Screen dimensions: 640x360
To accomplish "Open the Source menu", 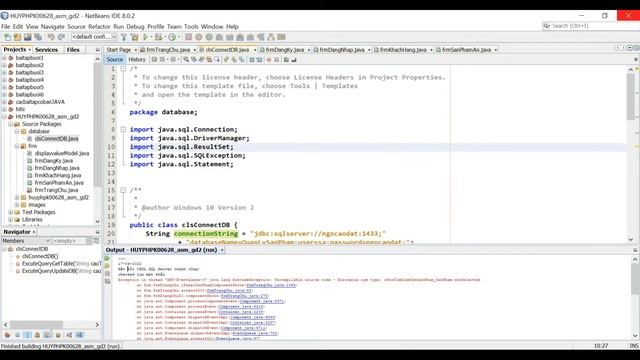I will click(x=76, y=27).
